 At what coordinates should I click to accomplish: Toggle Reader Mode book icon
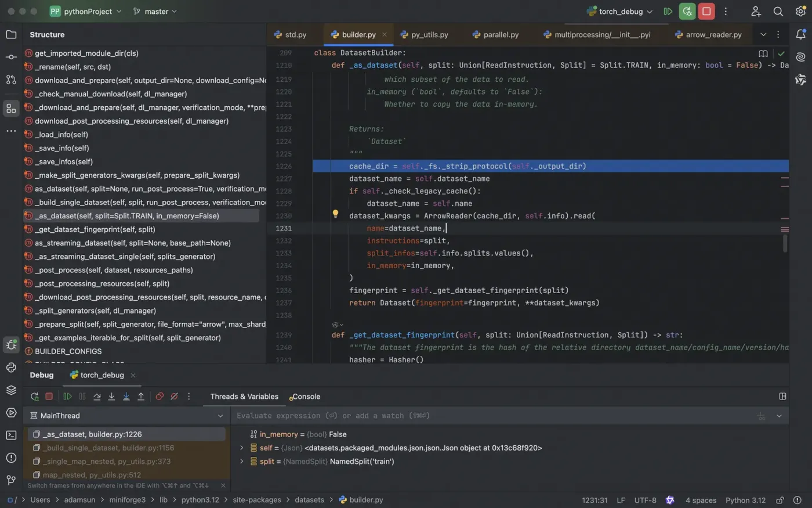click(763, 53)
